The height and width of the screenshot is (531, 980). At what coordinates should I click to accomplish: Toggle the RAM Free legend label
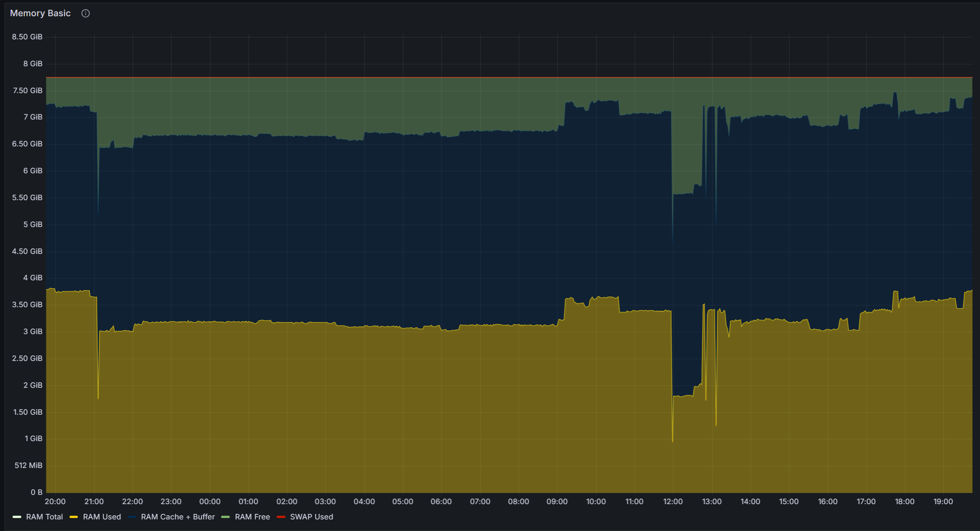pyautogui.click(x=252, y=517)
